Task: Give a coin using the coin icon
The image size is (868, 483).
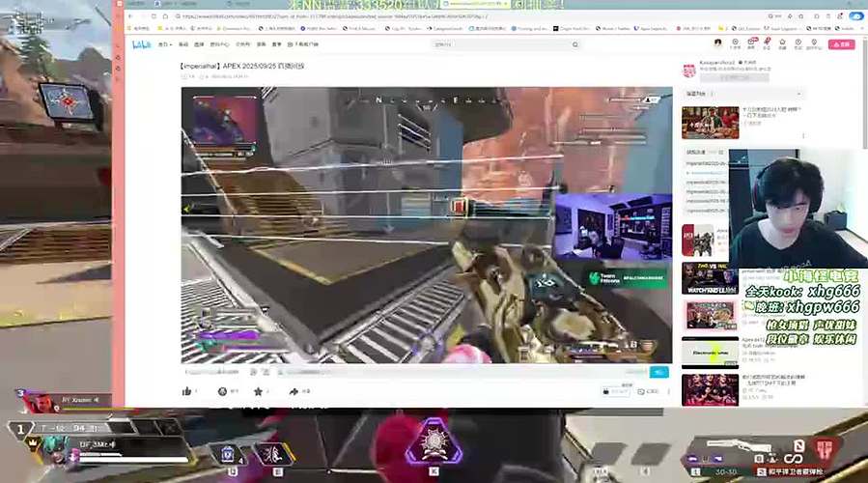Action: click(x=222, y=391)
